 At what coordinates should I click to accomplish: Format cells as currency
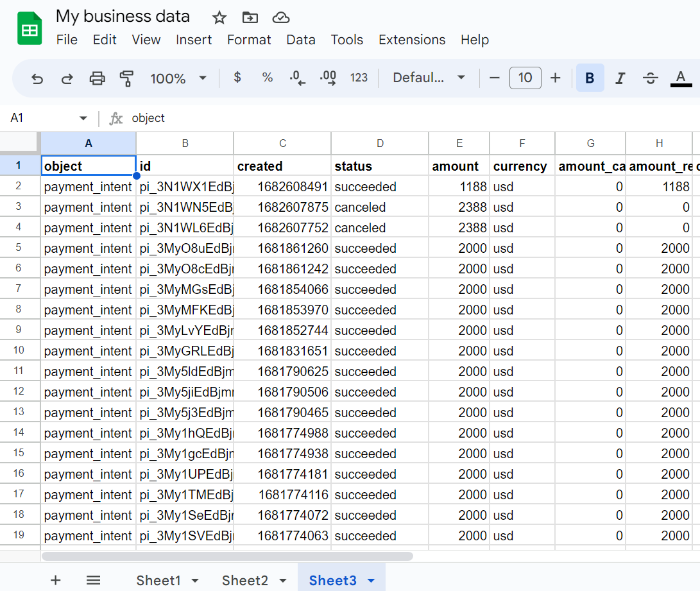[x=237, y=78]
